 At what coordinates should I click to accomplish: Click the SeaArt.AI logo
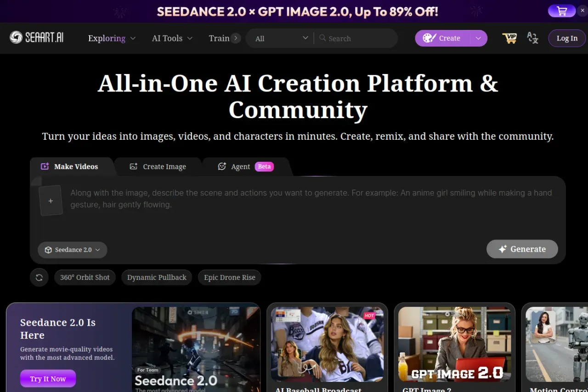pos(37,38)
